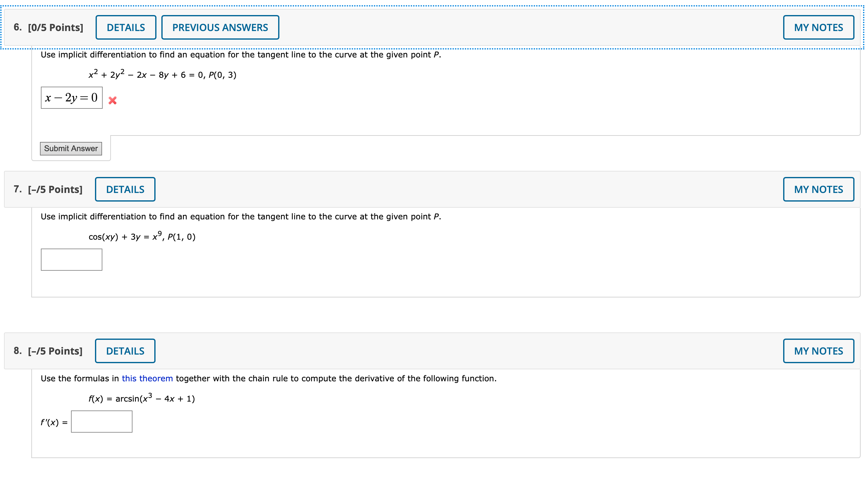
Task: Open MY NOTES for question 6
Action: [x=818, y=27]
